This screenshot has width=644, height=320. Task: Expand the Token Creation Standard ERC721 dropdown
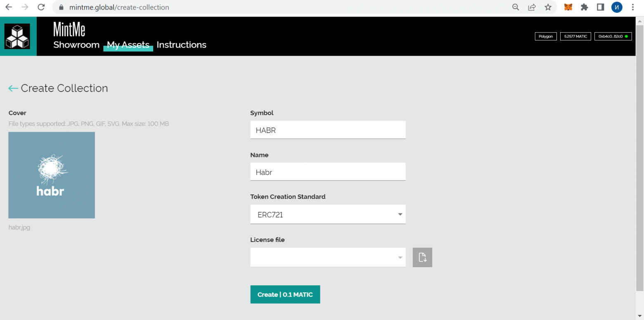(328, 214)
